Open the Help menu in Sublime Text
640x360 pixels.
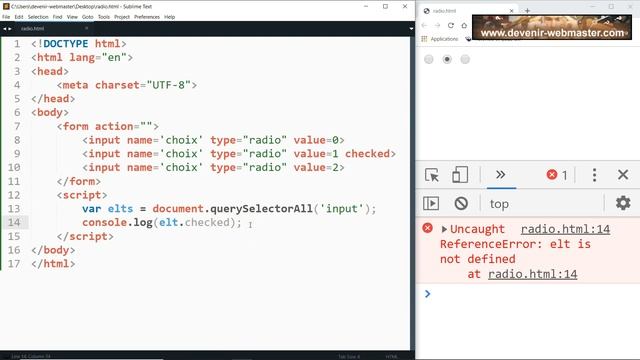(x=169, y=17)
